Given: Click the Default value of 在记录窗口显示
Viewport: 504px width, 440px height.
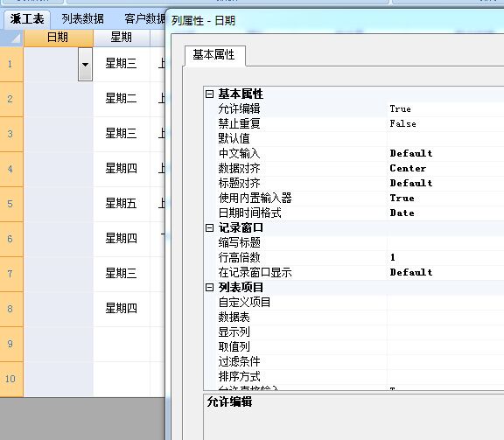Looking at the screenshot, I should (411, 273).
